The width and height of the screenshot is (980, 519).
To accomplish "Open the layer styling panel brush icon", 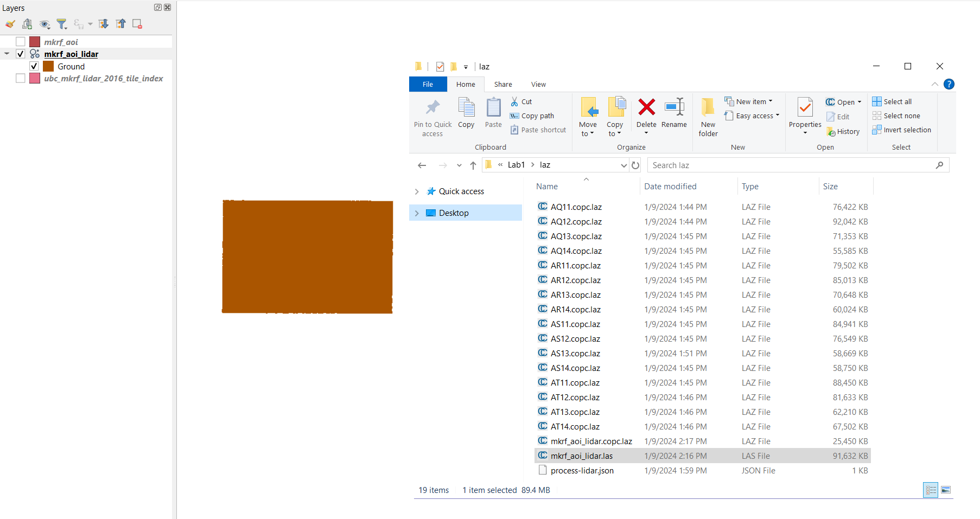I will click(10, 24).
